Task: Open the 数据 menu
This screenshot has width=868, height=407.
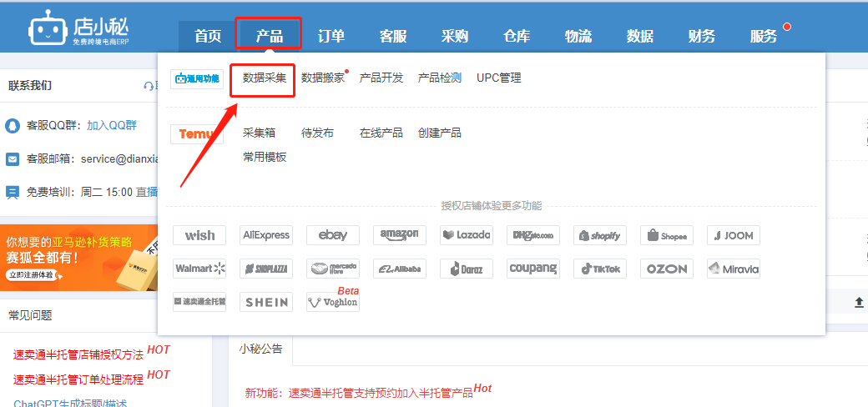Action: coord(640,37)
